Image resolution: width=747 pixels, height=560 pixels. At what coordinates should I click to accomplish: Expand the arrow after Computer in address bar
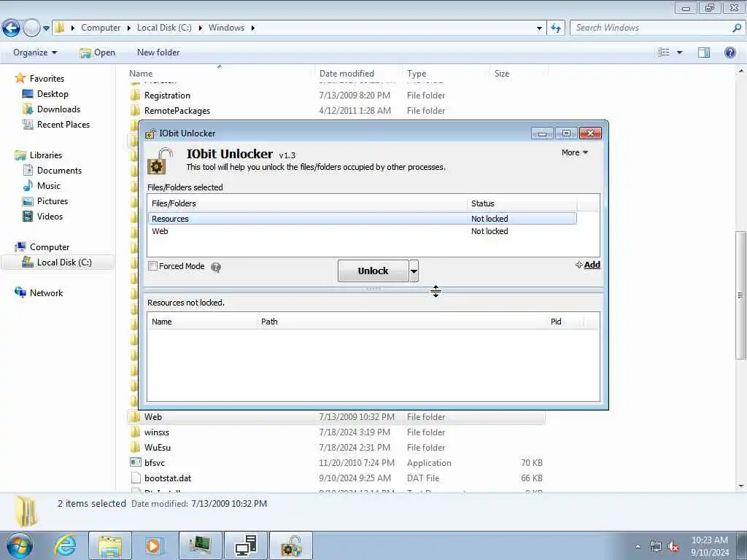128,28
